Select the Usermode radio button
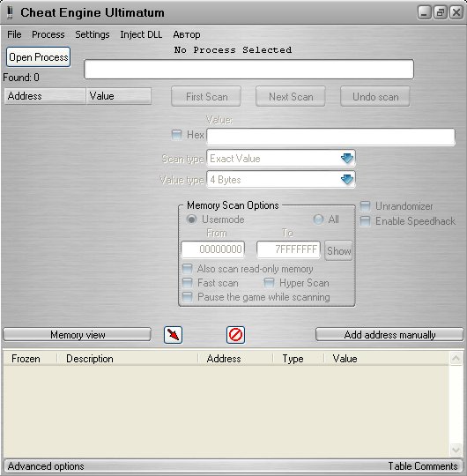467x476 pixels. pos(191,219)
